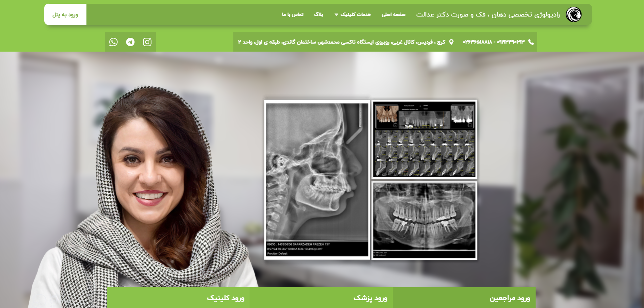This screenshot has height=308, width=644.
Task: Open the WhatsApp icon link
Action: [113, 42]
